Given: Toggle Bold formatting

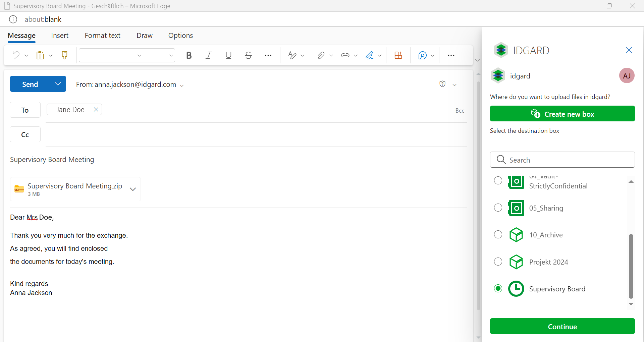Looking at the screenshot, I should [x=189, y=55].
